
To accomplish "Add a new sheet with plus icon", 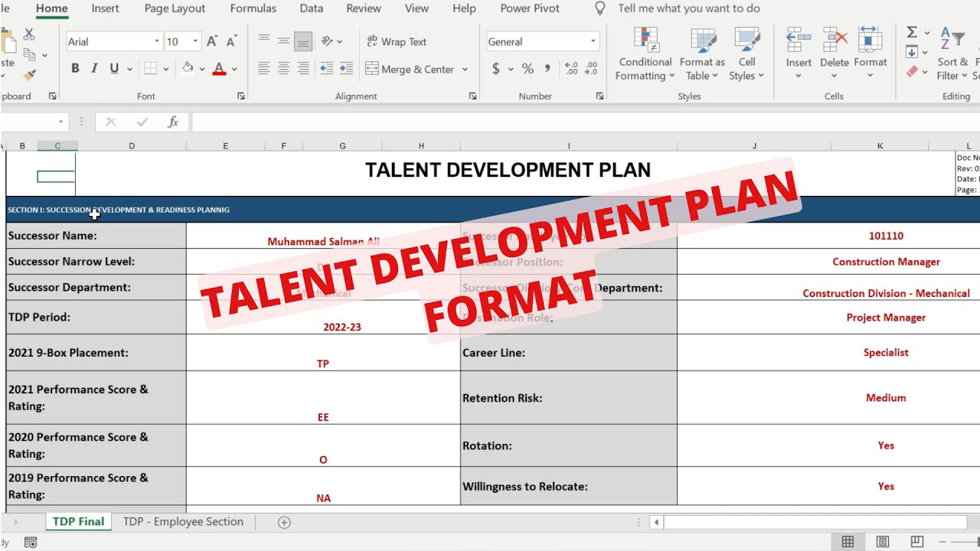I will (x=284, y=523).
